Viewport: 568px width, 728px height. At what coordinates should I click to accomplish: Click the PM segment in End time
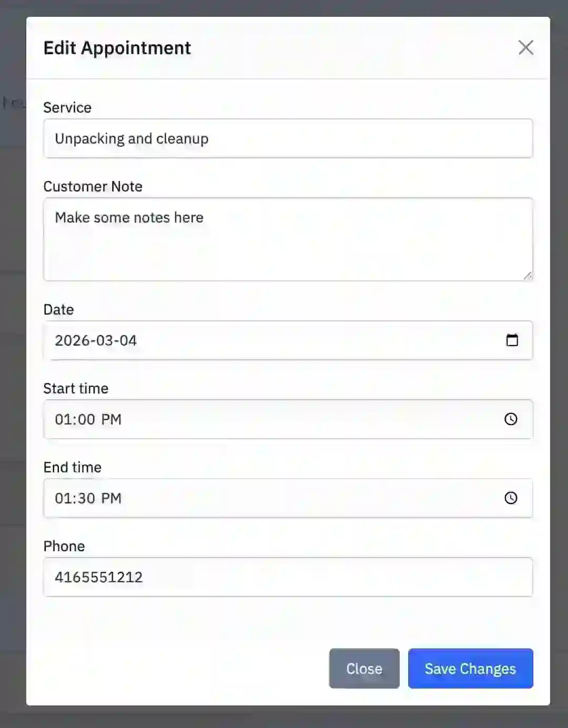(111, 498)
